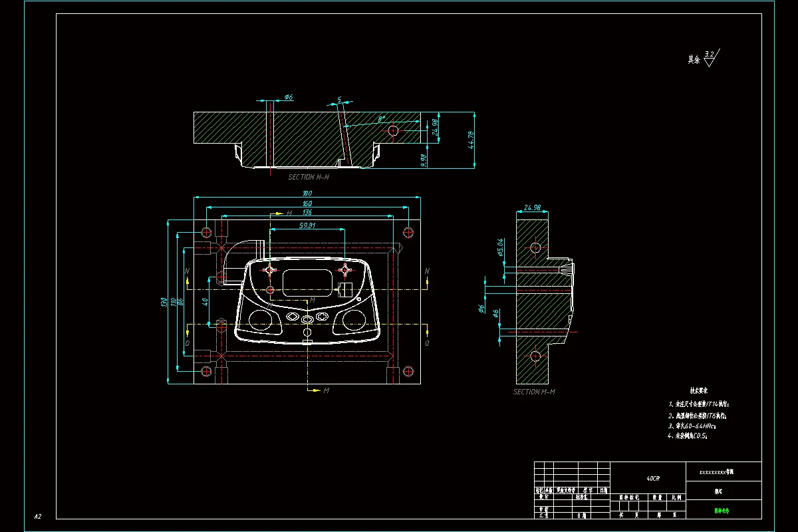
Task: Select note 4 with C0.5 chamfer
Action: 687,436
